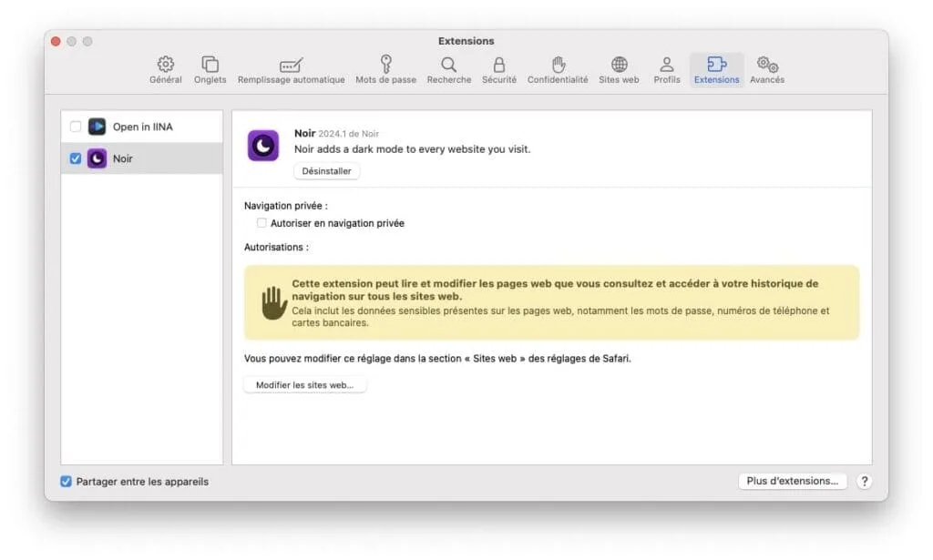The image size is (933, 560).
Task: Click the Noir moon extension icon
Action: pyautogui.click(x=263, y=146)
